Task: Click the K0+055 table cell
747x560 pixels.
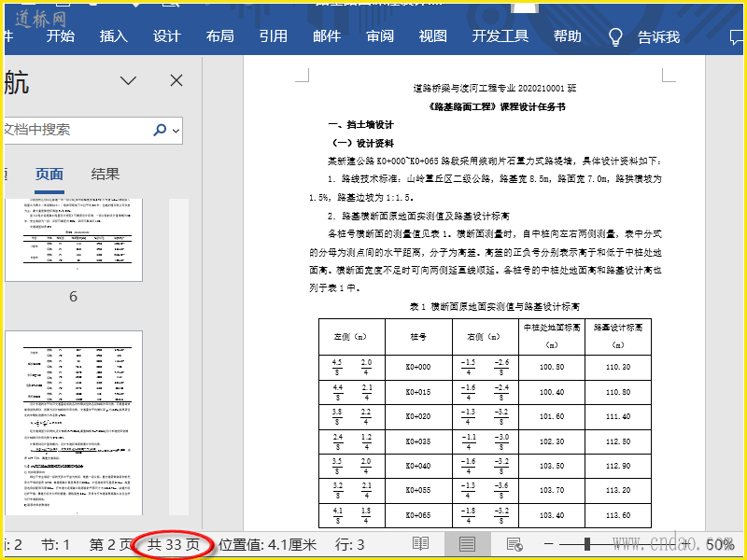Action: [417, 490]
